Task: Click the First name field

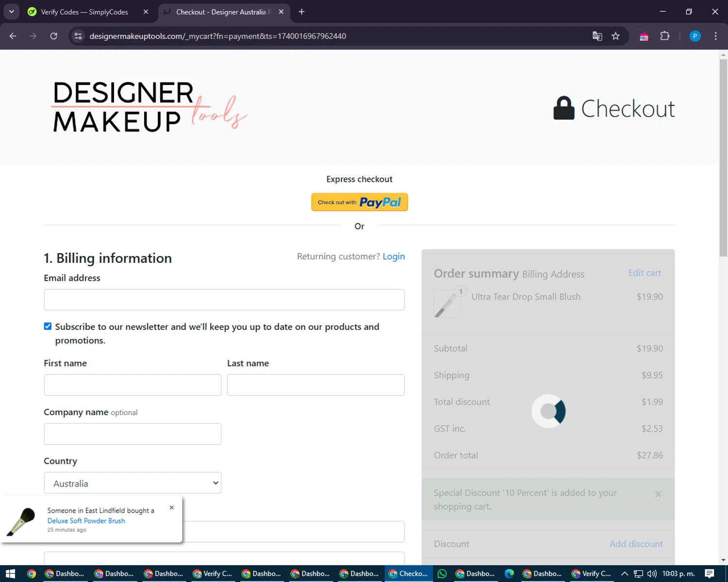Action: click(x=132, y=385)
